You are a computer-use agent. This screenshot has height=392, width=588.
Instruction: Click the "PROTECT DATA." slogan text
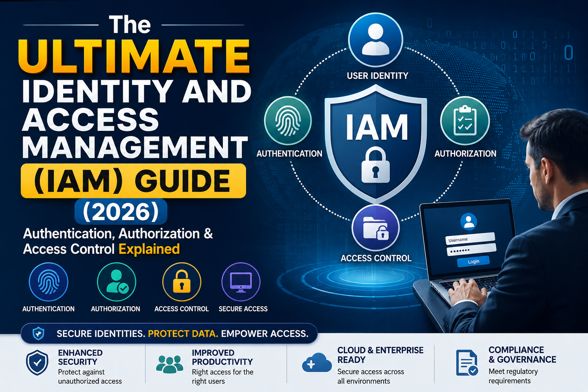coord(183,334)
